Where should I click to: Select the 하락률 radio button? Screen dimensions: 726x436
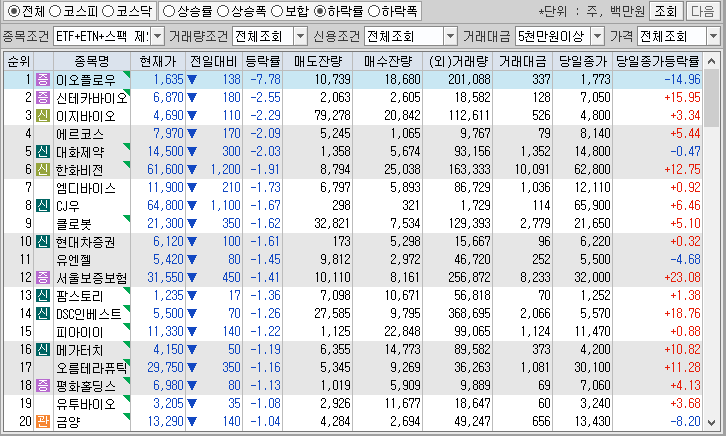click(x=319, y=11)
